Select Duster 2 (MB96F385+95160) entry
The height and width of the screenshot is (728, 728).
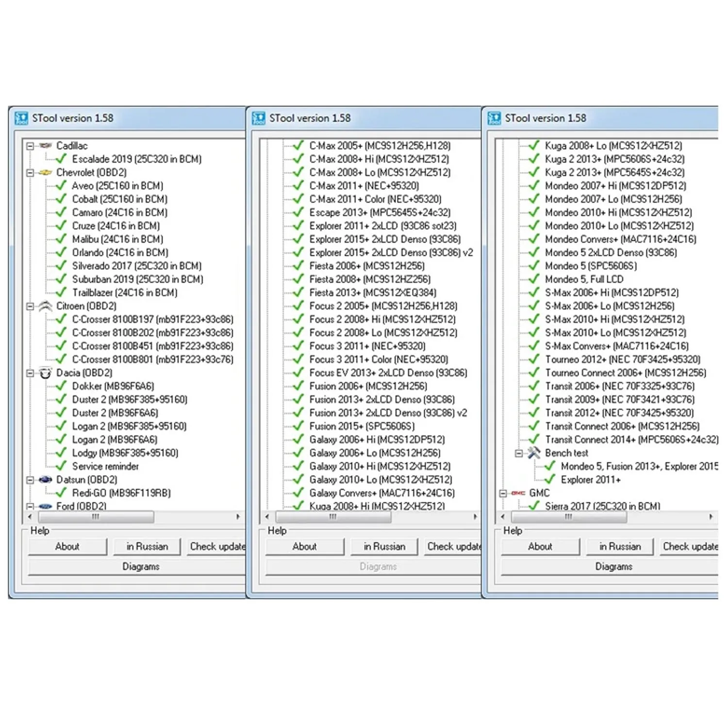point(130,399)
